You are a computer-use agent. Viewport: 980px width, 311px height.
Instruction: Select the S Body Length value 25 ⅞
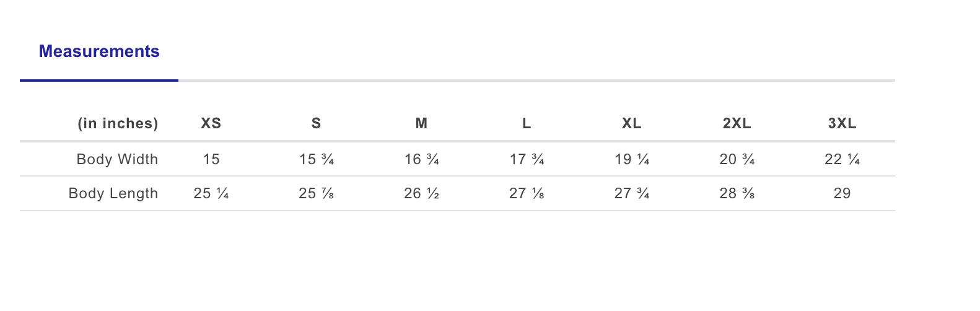[x=317, y=193]
